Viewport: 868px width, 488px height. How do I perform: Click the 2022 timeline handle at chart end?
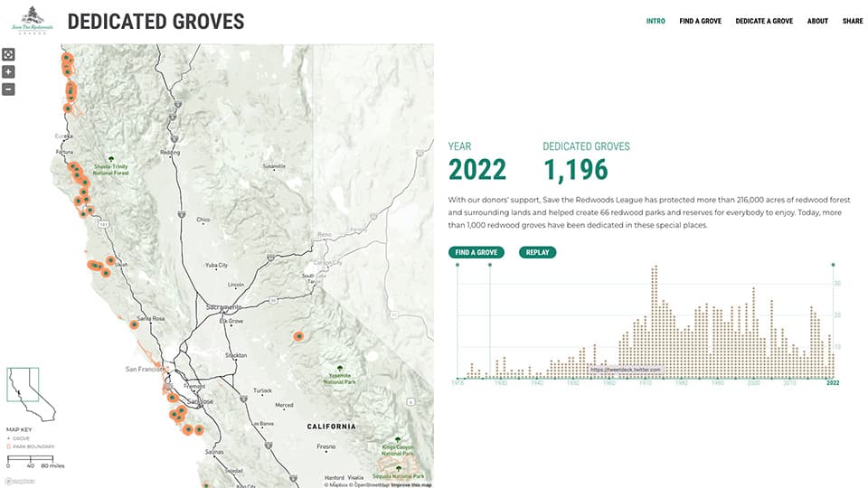[833, 265]
